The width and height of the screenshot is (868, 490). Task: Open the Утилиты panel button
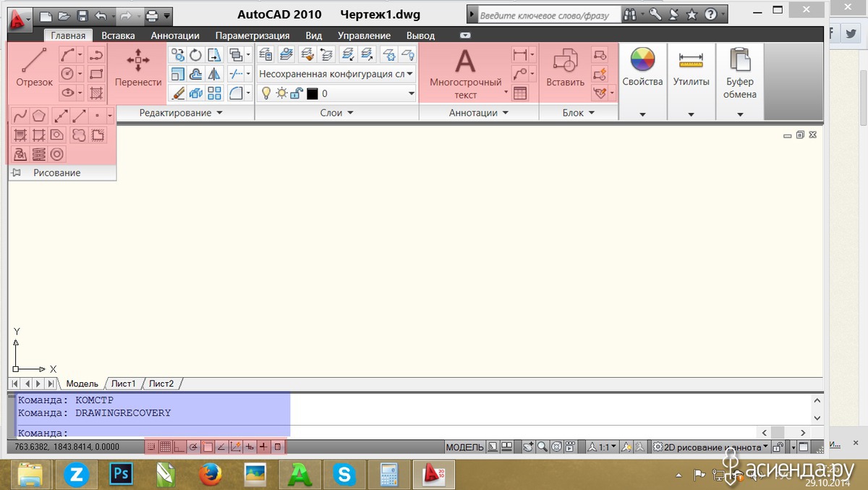[x=691, y=81]
